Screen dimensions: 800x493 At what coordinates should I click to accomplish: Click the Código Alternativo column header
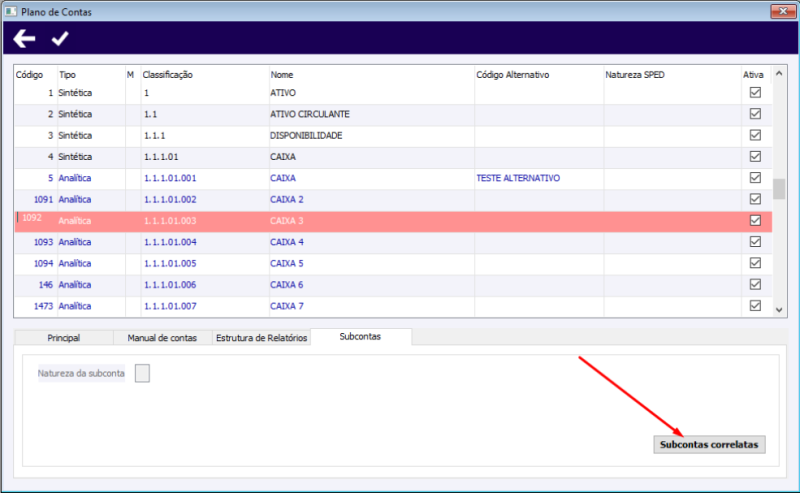click(512, 75)
